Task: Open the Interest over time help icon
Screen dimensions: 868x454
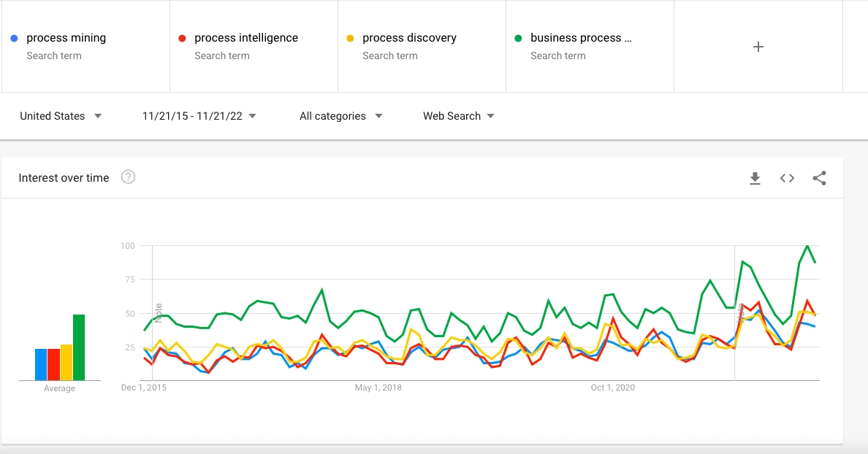Action: (x=128, y=177)
